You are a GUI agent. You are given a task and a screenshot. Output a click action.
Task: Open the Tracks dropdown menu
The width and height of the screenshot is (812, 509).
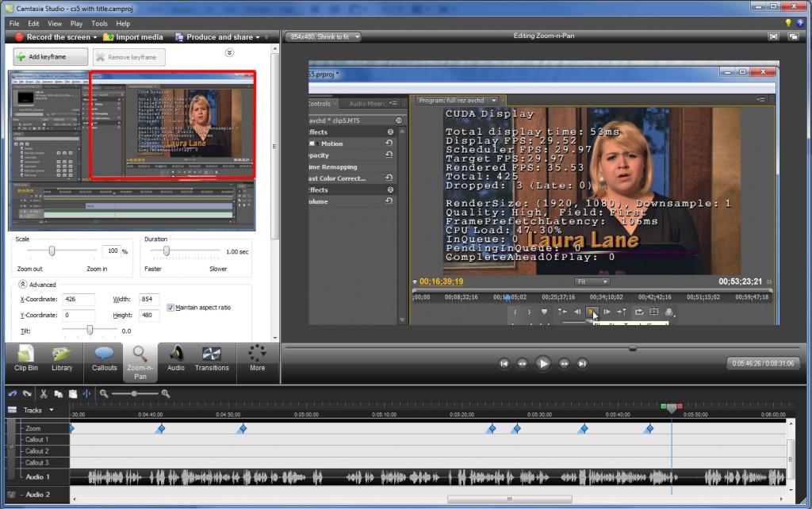(x=52, y=410)
